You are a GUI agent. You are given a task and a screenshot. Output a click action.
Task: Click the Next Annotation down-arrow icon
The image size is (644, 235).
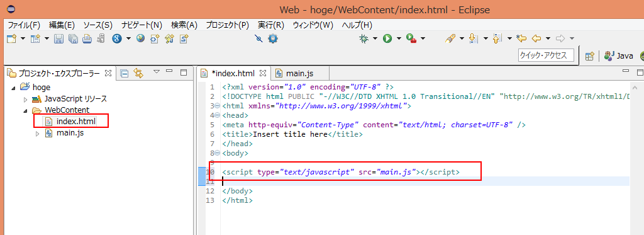[474, 38]
